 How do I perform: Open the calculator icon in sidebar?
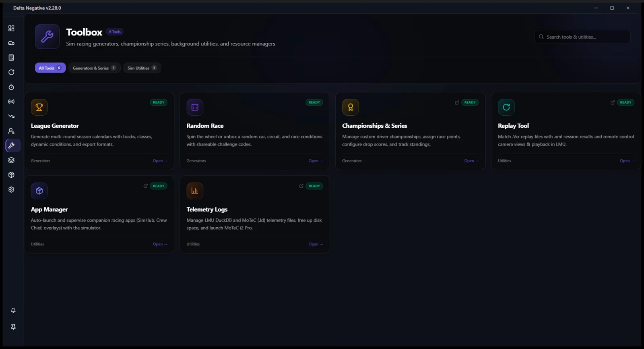[x=11, y=58]
